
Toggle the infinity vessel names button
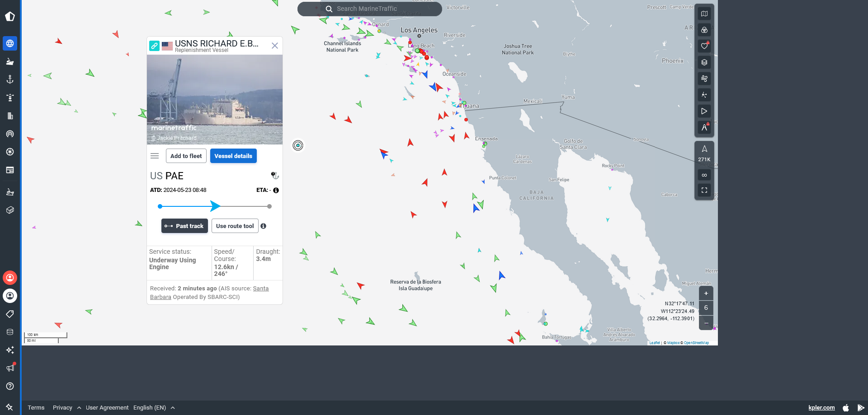tap(704, 175)
